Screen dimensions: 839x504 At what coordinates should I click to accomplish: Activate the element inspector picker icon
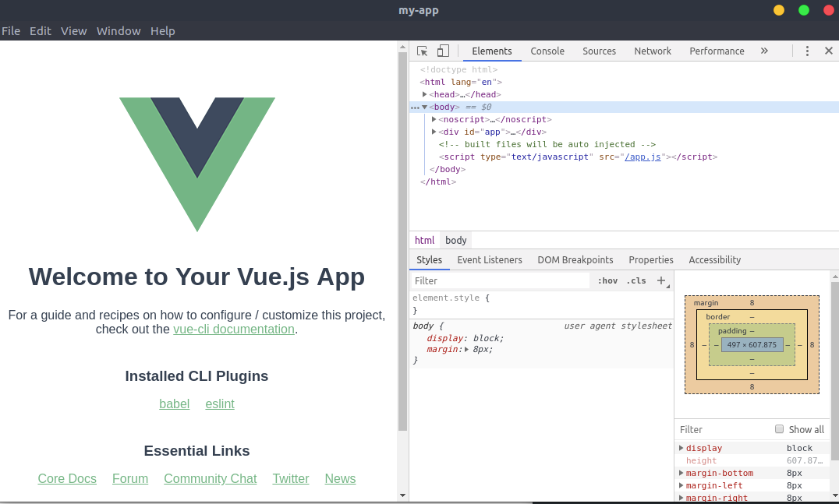(x=422, y=51)
